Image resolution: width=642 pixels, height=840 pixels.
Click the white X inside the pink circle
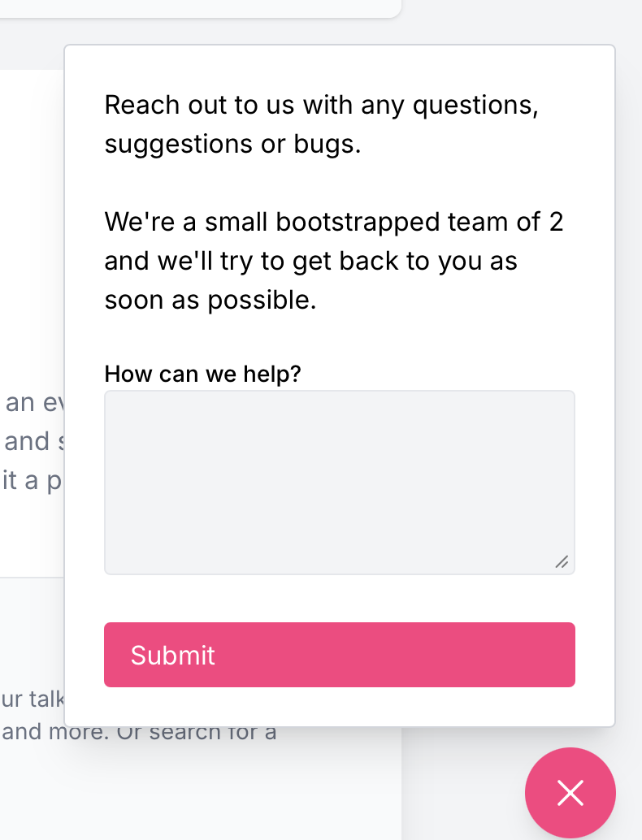[570, 793]
